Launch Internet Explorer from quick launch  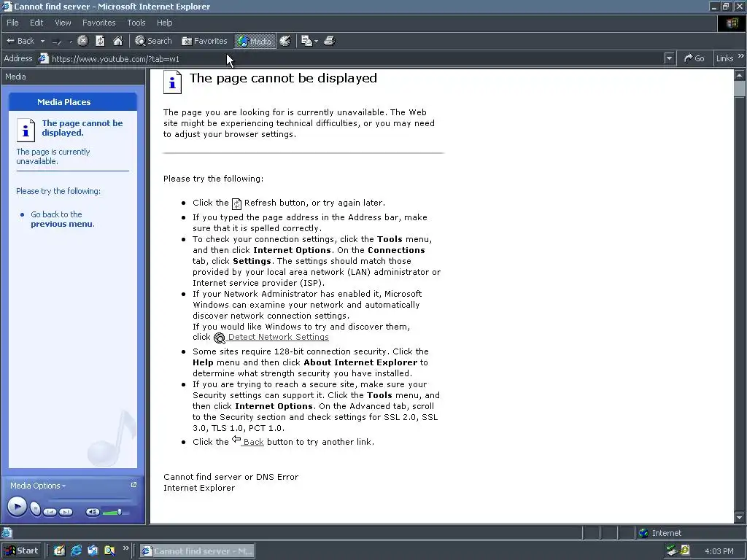(76, 551)
